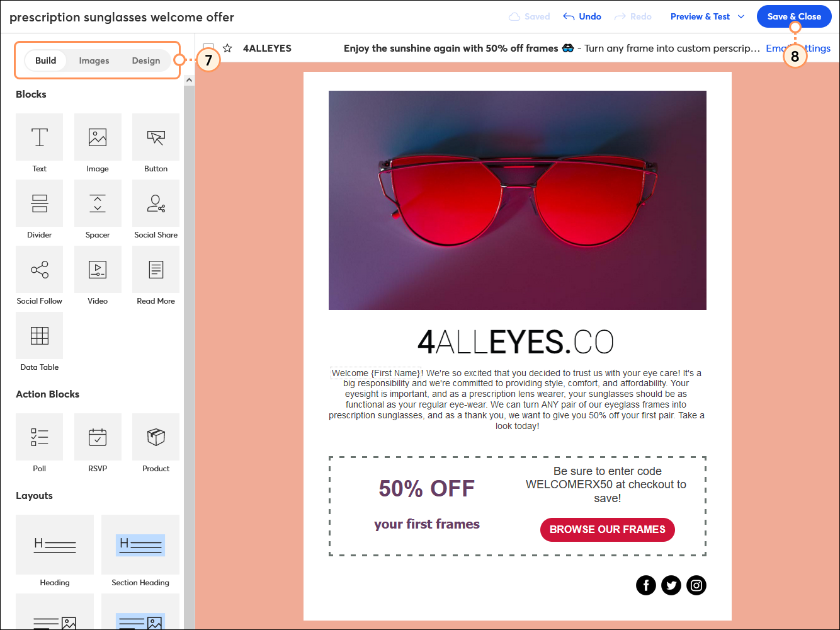Add the Social Follow block
The height and width of the screenshot is (630, 840).
(x=39, y=270)
